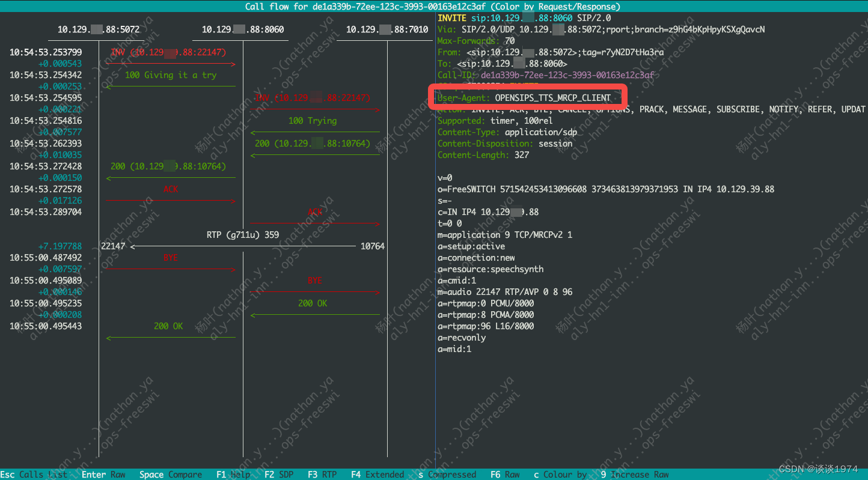This screenshot has height=480, width=868.
Task: Click the column header ending :5072
Action: pos(99,29)
